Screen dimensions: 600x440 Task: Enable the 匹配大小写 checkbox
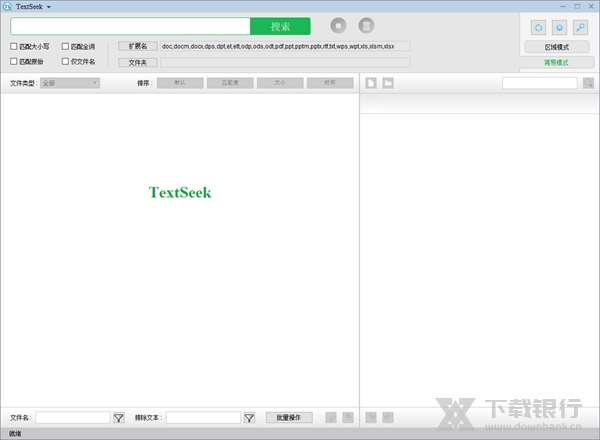coord(14,46)
